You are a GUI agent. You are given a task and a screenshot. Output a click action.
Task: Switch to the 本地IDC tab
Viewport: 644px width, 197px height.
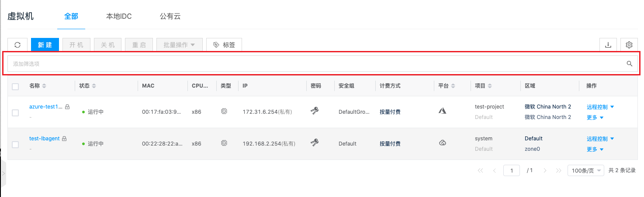119,17
